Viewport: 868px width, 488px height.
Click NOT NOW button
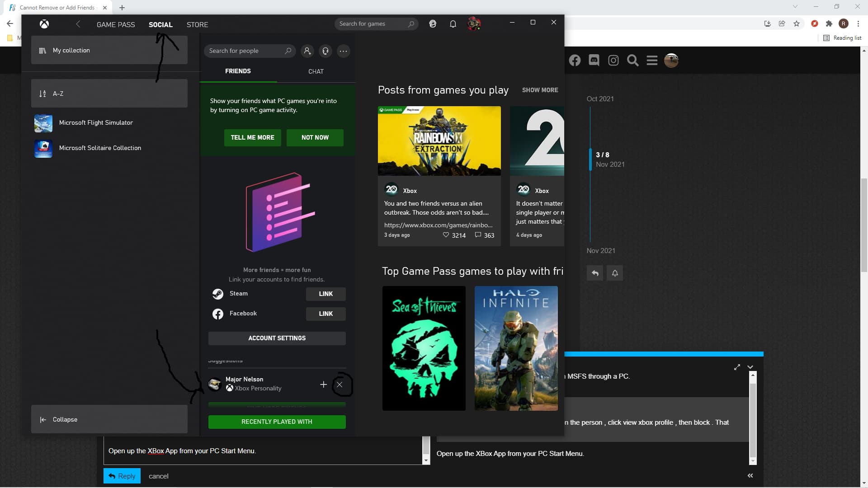point(315,138)
